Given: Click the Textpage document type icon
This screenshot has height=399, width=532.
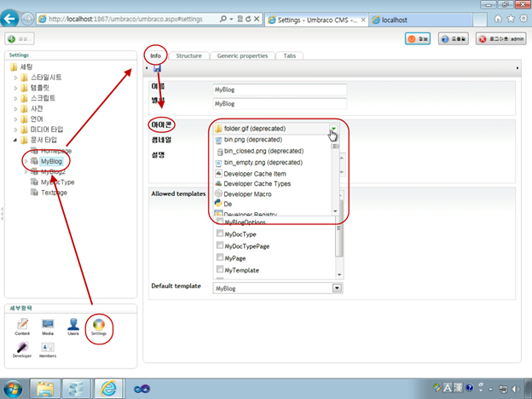Looking at the screenshot, I should 34,193.
